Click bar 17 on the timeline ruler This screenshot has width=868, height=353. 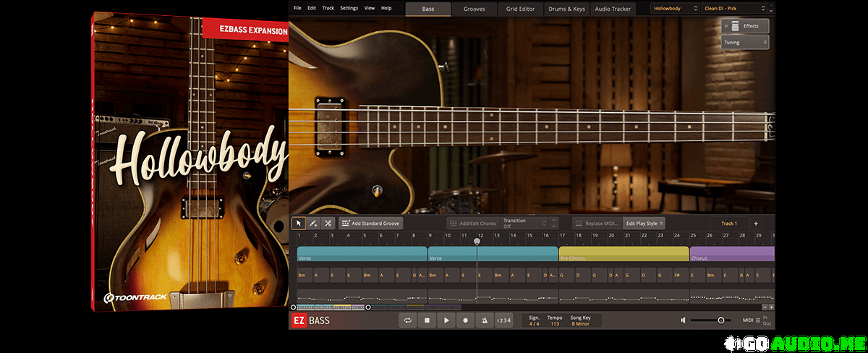tap(562, 236)
